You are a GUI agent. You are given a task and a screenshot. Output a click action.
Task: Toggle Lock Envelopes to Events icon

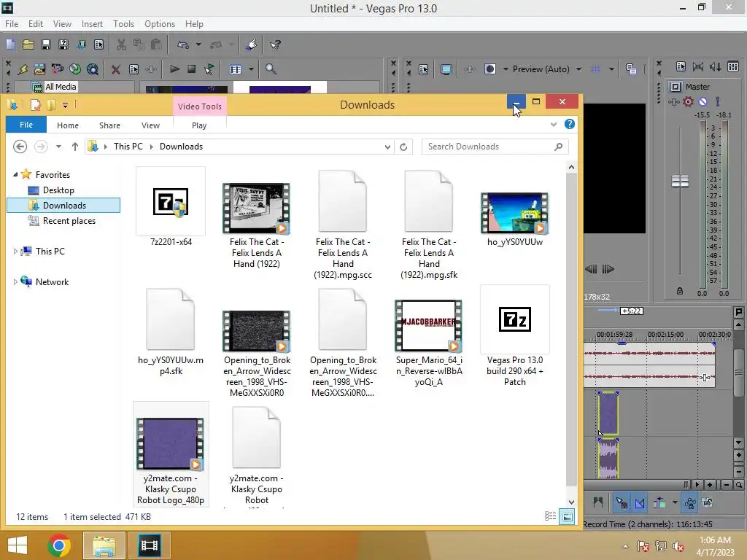tap(690, 502)
